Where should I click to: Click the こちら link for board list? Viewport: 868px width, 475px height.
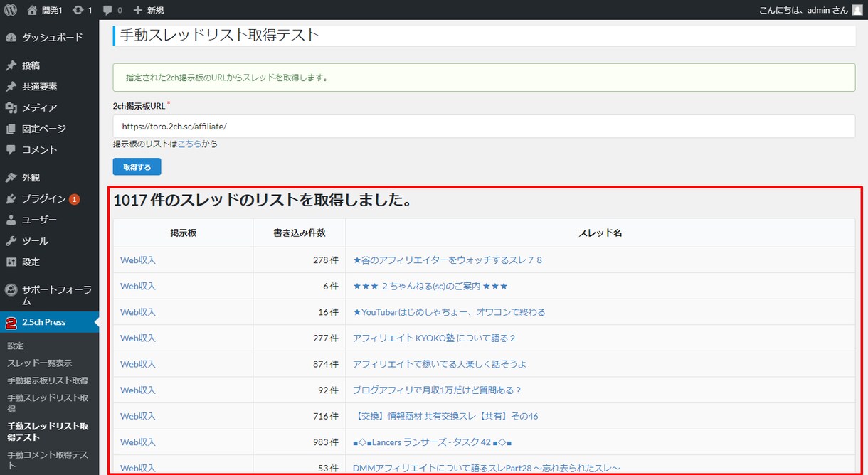[190, 144]
